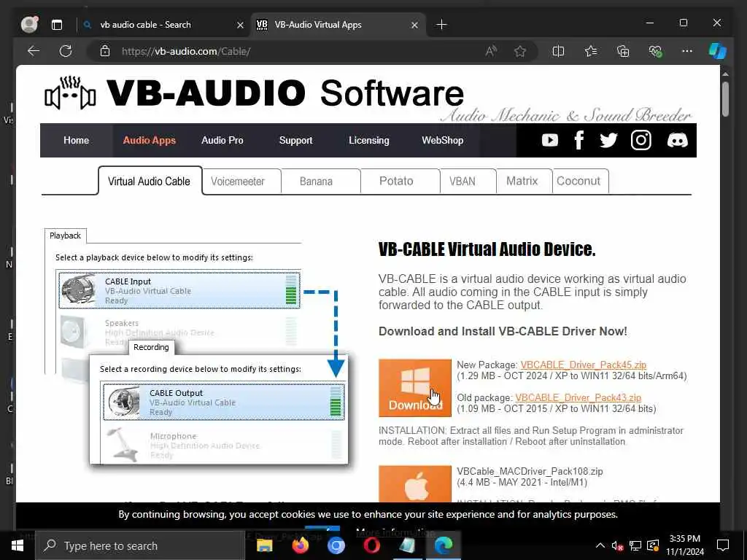Viewport: 747px width, 560px height.
Task: Click the page vertical scrollbar thumb
Action: 725,99
